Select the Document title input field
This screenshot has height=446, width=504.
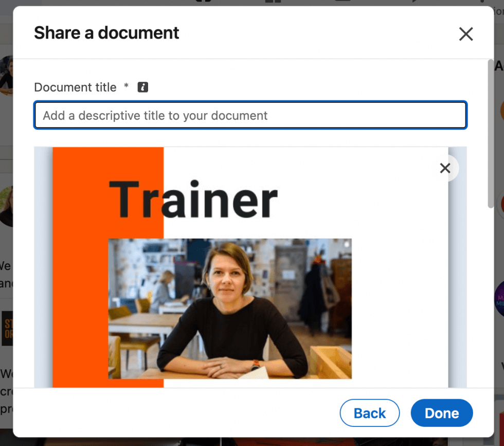tap(250, 115)
